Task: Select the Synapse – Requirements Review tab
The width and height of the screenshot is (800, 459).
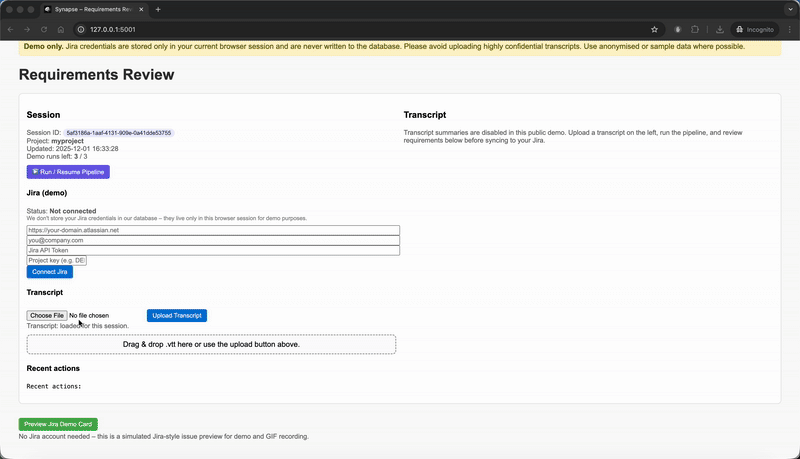Action: (x=94, y=9)
